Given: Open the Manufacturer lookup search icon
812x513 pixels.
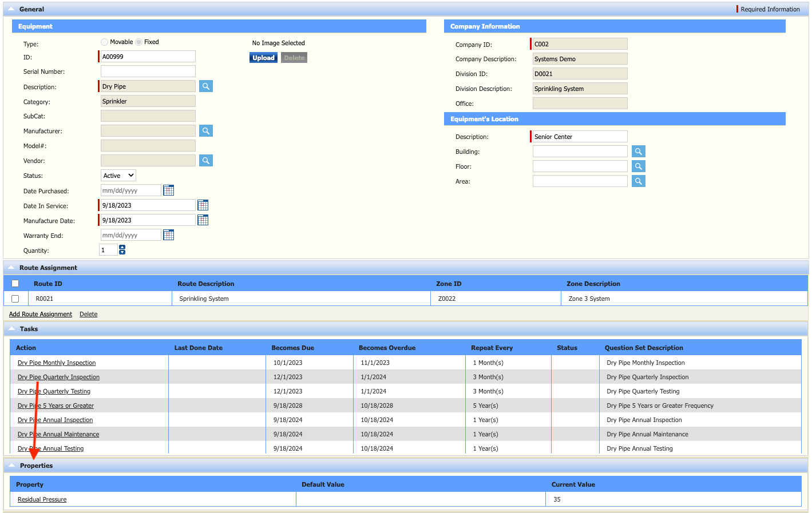Looking at the screenshot, I should (x=205, y=130).
